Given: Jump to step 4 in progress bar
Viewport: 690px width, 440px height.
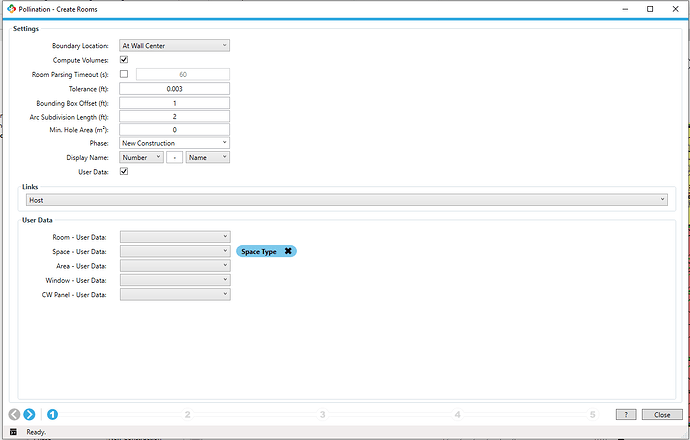Looking at the screenshot, I should point(458,414).
